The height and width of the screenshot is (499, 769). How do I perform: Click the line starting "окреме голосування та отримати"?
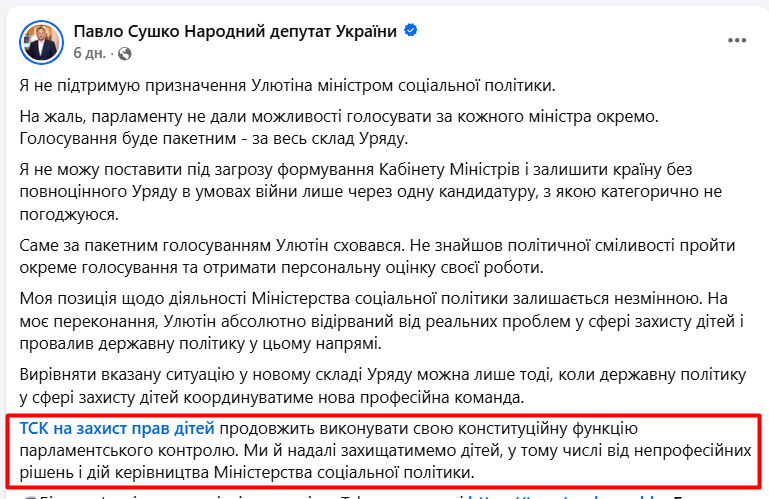pyautogui.click(x=282, y=267)
